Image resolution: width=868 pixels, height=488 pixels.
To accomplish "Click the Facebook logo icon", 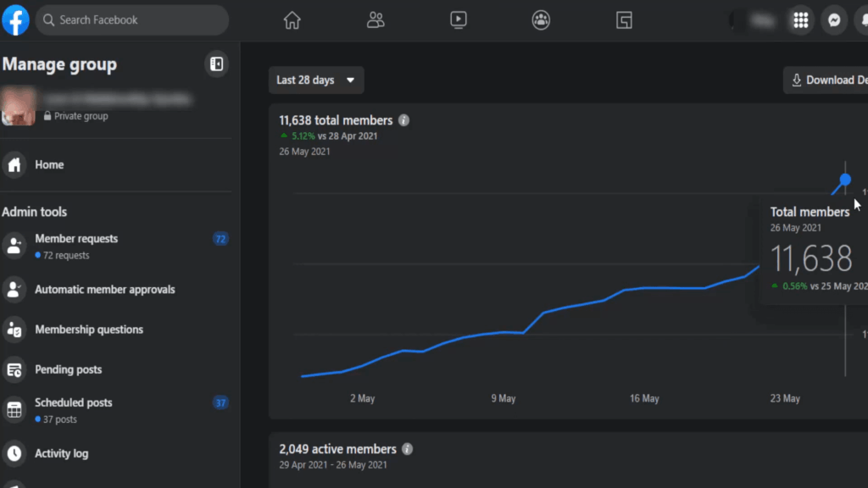I will 15,20.
